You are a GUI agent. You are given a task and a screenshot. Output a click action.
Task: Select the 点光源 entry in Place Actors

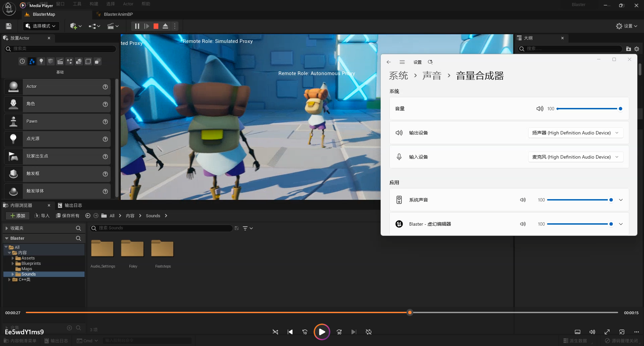(57, 139)
